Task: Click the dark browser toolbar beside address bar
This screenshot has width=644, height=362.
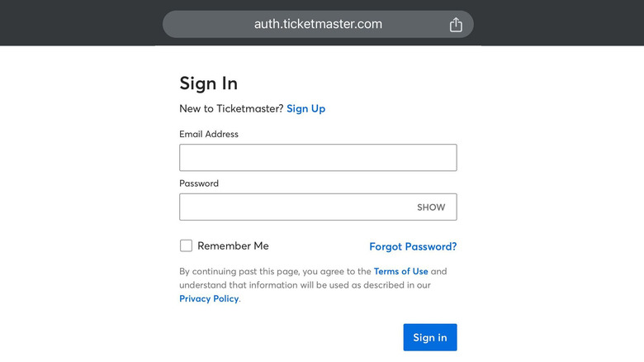Action: pos(83,22)
